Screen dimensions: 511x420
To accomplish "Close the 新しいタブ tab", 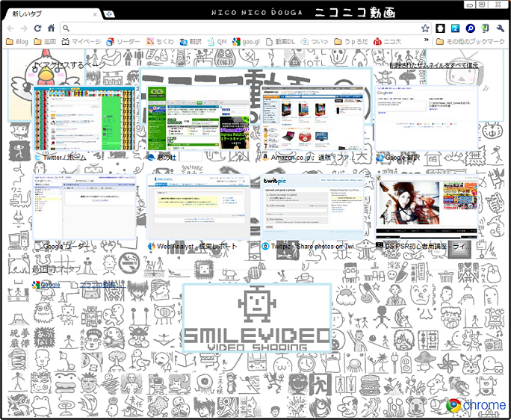I will pos(95,14).
